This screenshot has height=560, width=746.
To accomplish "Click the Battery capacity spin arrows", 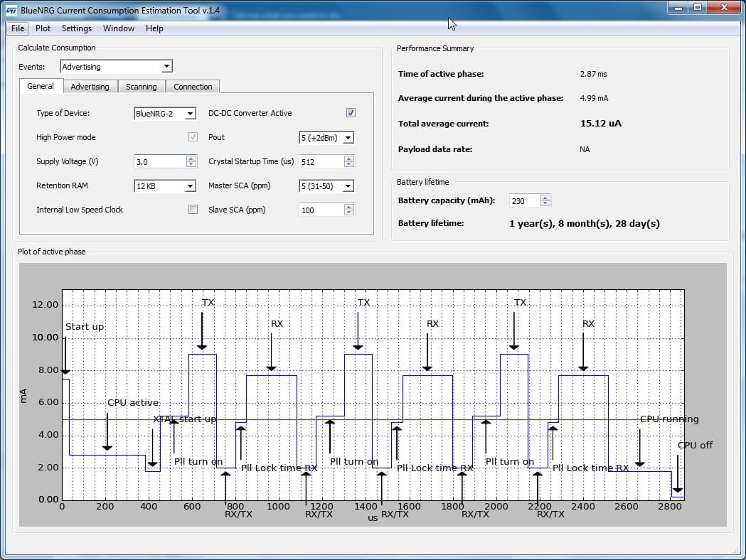I will pos(545,201).
